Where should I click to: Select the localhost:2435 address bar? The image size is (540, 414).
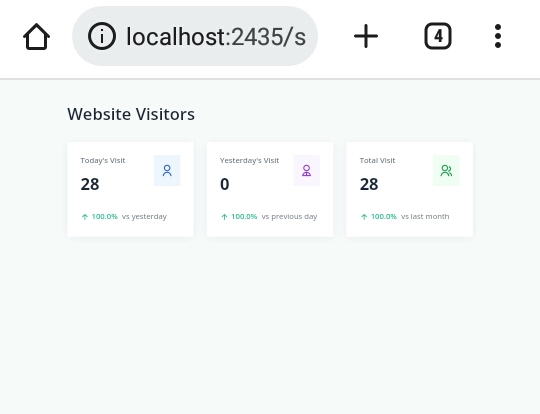(x=195, y=36)
